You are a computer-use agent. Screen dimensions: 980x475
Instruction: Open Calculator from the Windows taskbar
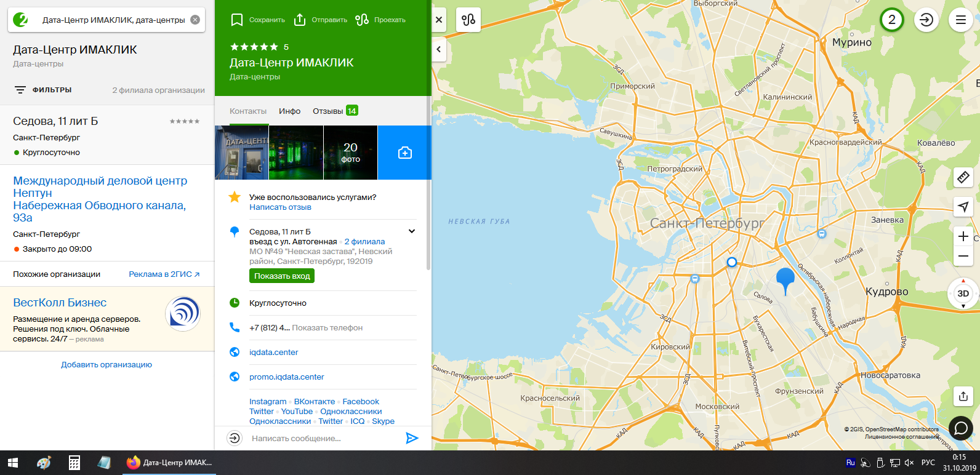point(74,463)
